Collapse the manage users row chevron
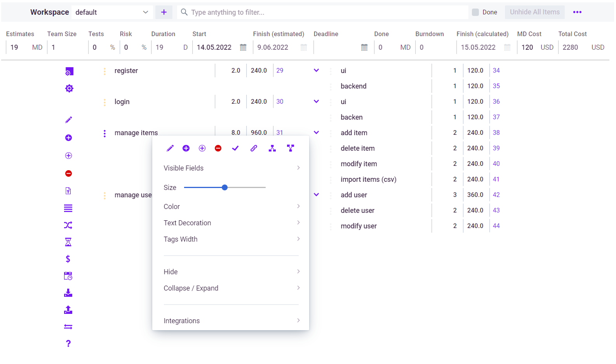 317,195
